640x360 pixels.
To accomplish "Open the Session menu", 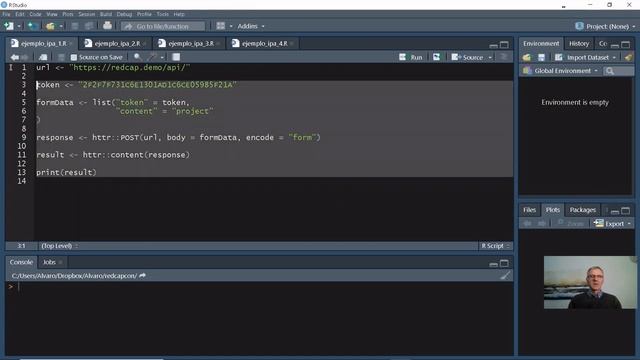I will point(87,14).
